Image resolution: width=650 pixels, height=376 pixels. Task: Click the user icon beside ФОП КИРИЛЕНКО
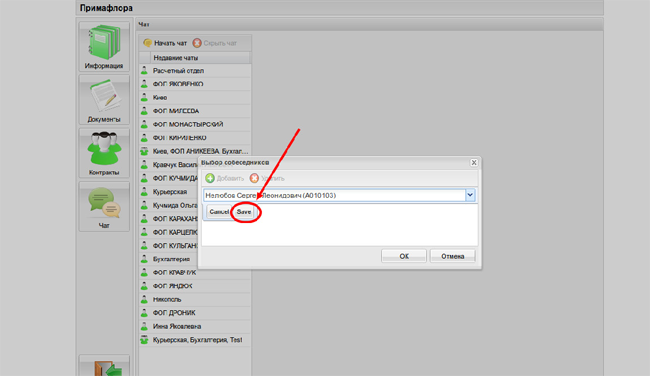(x=144, y=138)
